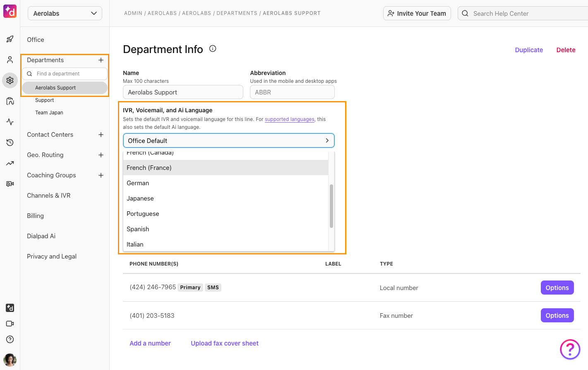Open the activity pulse icon in sidebar
Screen dimensions: 588x370
point(10,122)
